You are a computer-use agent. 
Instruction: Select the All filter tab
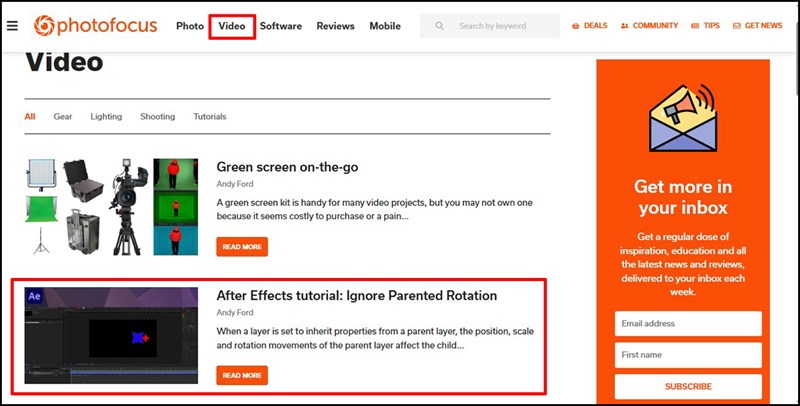click(x=30, y=116)
